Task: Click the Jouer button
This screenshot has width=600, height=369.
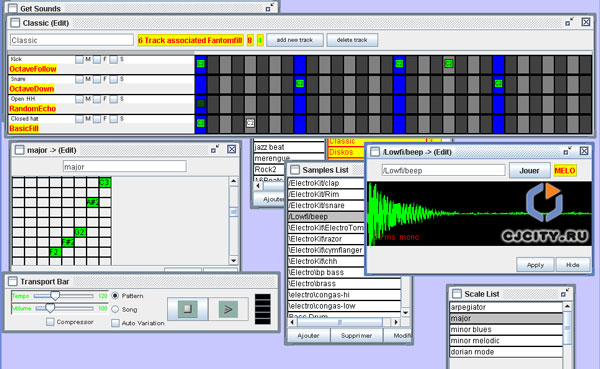Action: (529, 171)
